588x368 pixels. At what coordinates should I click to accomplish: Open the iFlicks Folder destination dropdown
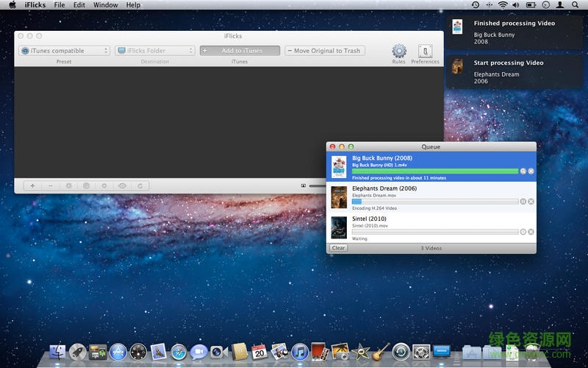pyautogui.click(x=155, y=51)
